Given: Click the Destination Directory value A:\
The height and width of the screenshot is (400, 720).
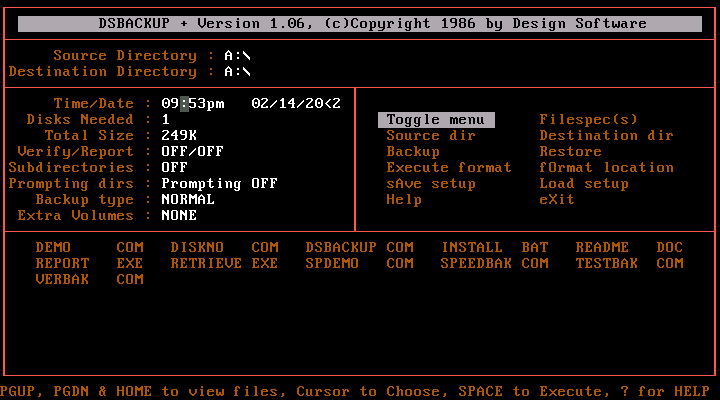Looking at the screenshot, I should (237, 72).
